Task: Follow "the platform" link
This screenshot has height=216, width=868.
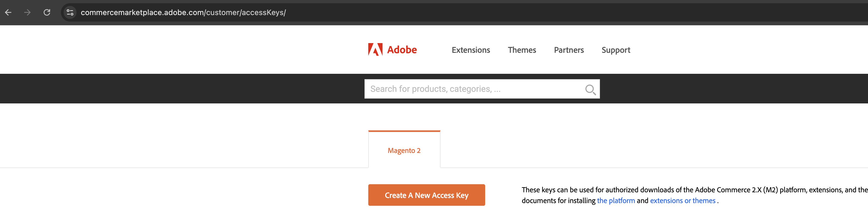Action: pos(616,200)
